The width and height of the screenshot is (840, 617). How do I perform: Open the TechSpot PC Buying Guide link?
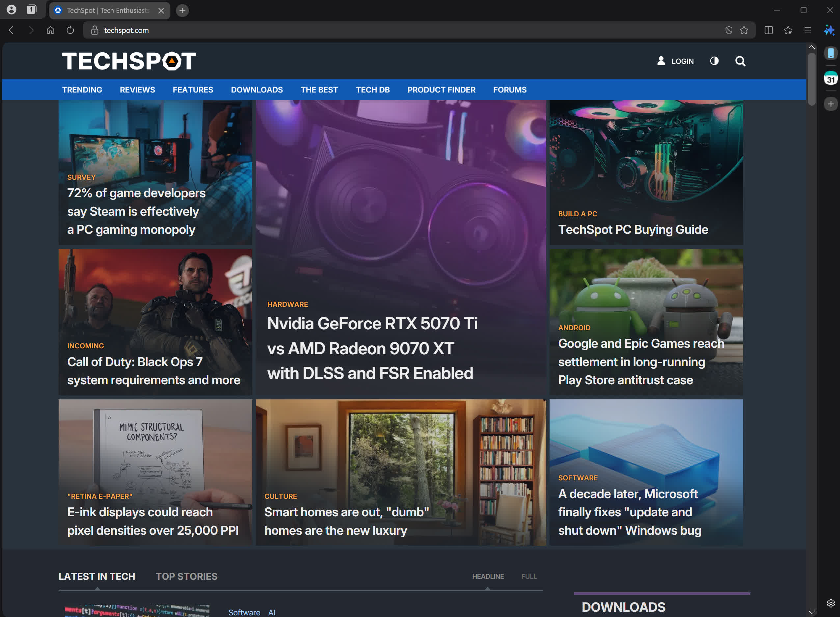[x=633, y=229]
